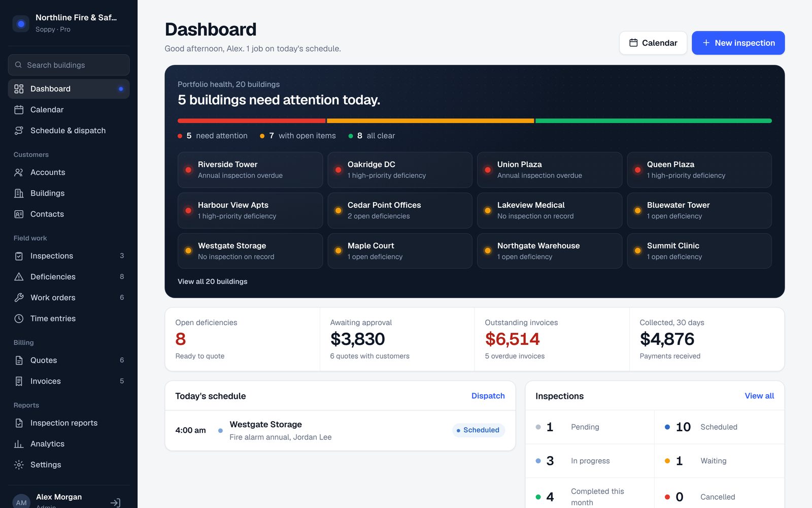This screenshot has height=508, width=812.
Task: Click the Buildings icon in sidebar
Action: pyautogui.click(x=19, y=193)
